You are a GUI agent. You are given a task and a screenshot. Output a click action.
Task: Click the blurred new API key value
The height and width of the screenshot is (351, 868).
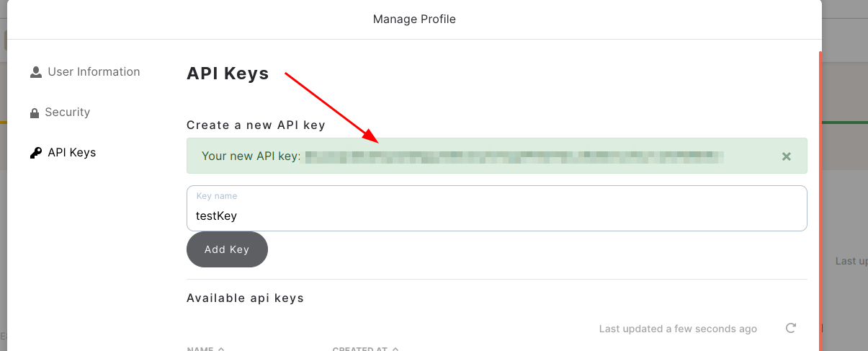click(513, 156)
